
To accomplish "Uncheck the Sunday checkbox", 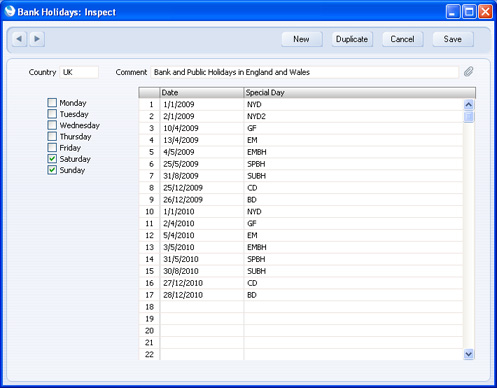I will [x=52, y=170].
